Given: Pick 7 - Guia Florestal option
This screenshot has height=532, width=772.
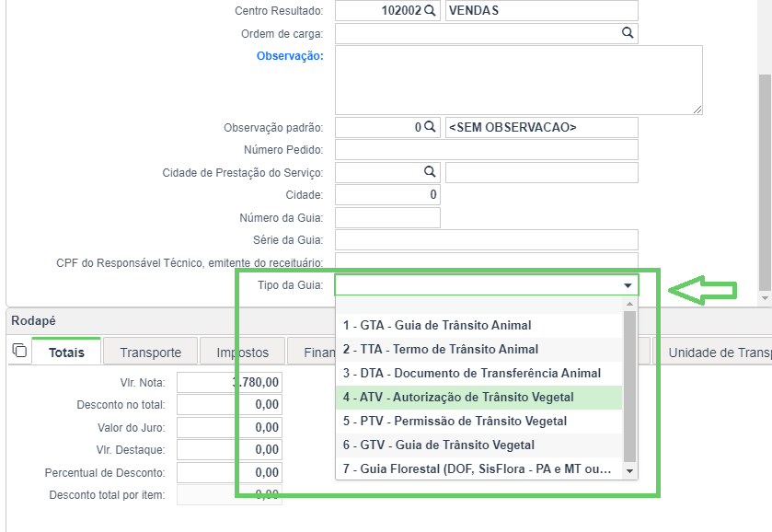Looking at the screenshot, I should 479,468.
